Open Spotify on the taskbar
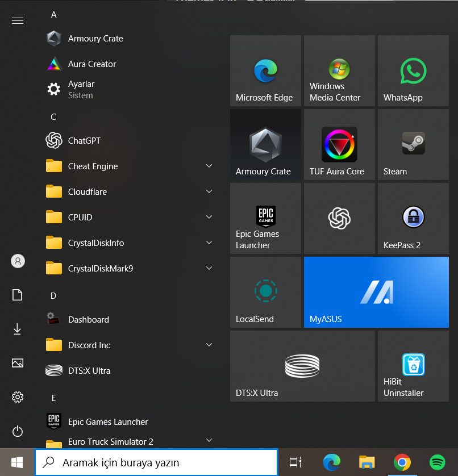The width and height of the screenshot is (458, 476). (x=438, y=462)
